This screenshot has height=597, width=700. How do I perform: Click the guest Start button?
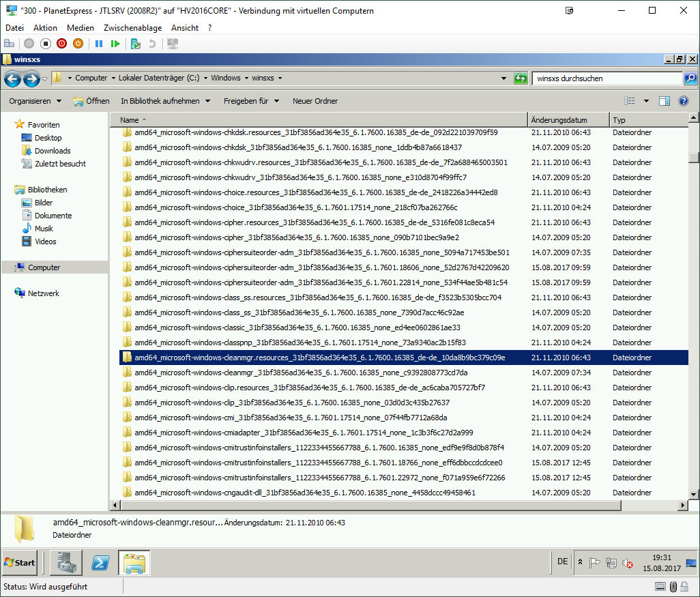click(20, 563)
